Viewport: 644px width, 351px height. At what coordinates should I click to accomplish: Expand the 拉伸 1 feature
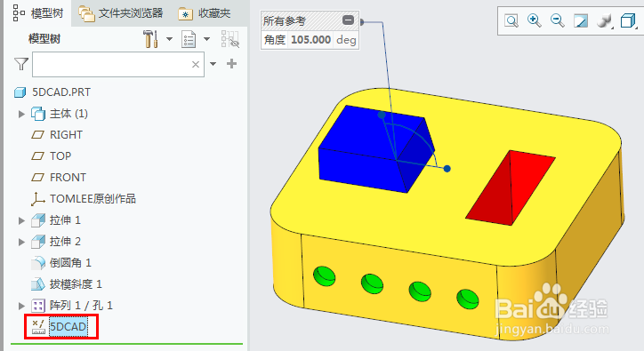(21, 220)
